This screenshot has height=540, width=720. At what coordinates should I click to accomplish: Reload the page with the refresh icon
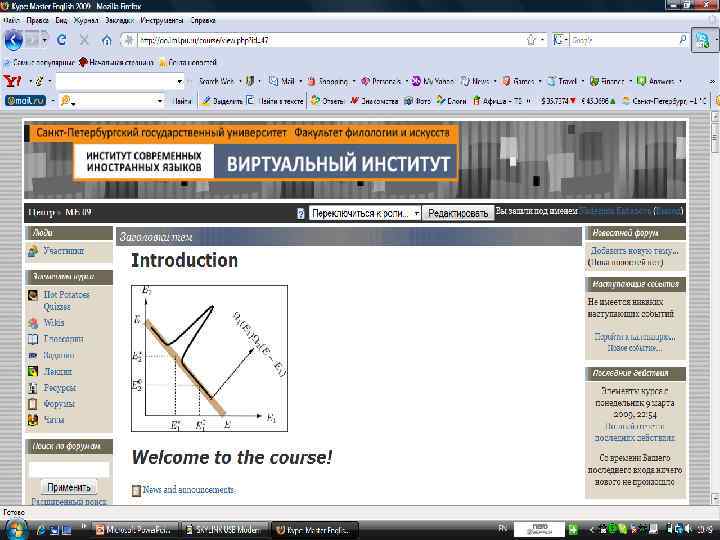pyautogui.click(x=62, y=40)
